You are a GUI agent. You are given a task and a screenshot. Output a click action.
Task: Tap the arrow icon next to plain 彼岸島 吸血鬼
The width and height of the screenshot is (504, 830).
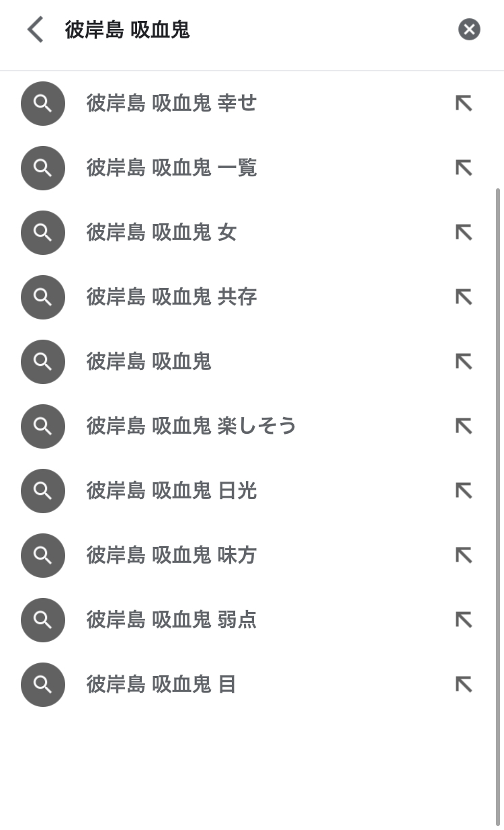click(x=464, y=362)
